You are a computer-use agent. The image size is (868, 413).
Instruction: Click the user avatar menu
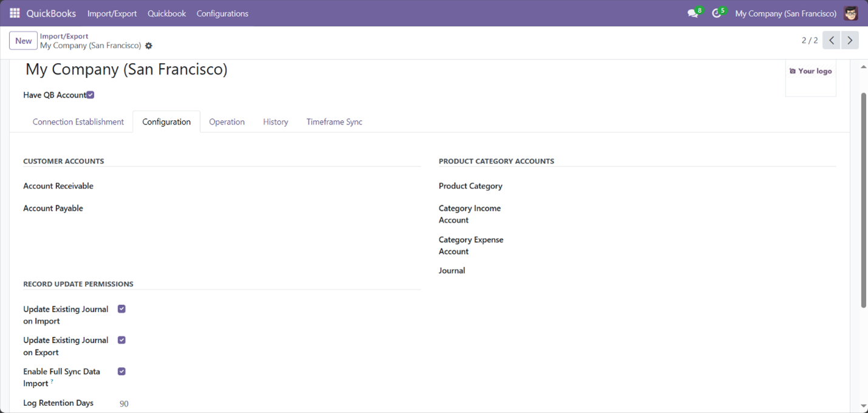pos(850,13)
